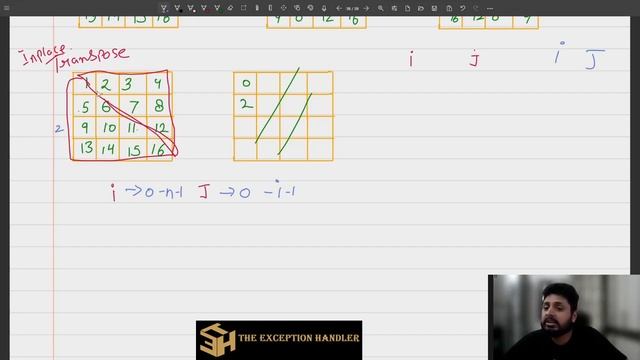
Task: Select the green pen tool
Action: pyautogui.click(x=218, y=8)
